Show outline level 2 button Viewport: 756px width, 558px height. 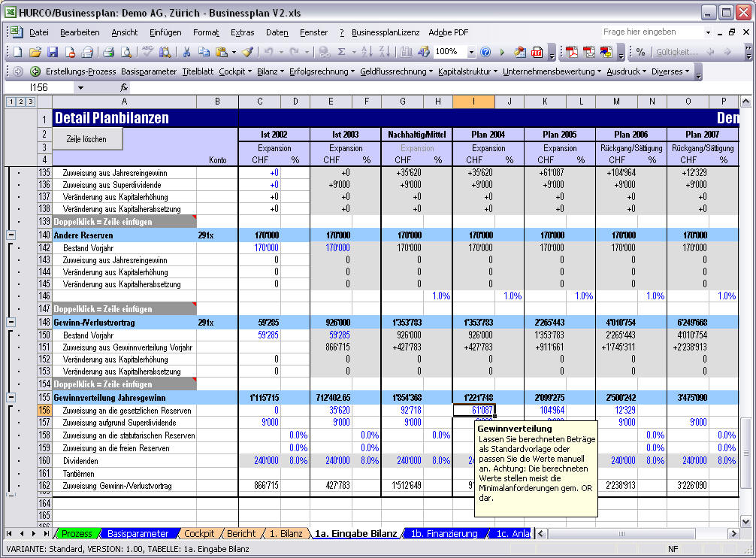20,102
